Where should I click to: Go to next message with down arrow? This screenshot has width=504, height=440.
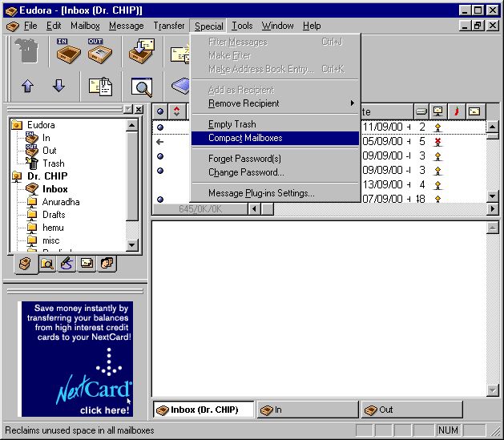(x=58, y=86)
